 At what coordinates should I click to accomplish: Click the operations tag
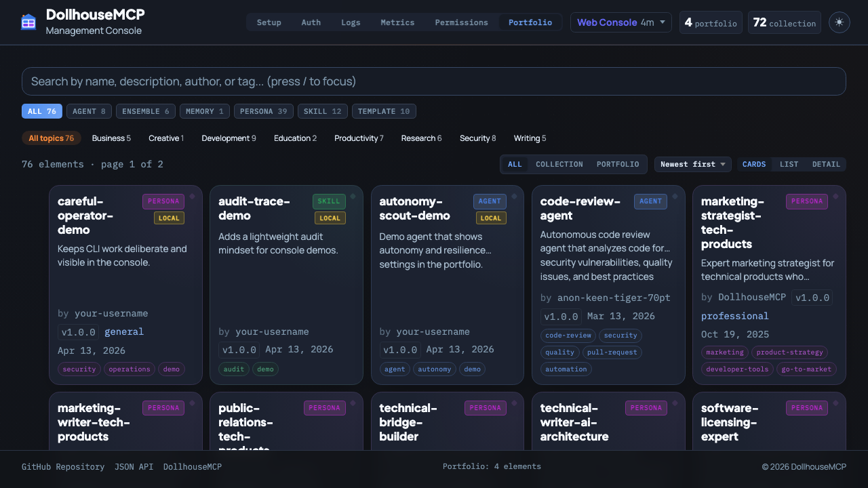coord(130,369)
